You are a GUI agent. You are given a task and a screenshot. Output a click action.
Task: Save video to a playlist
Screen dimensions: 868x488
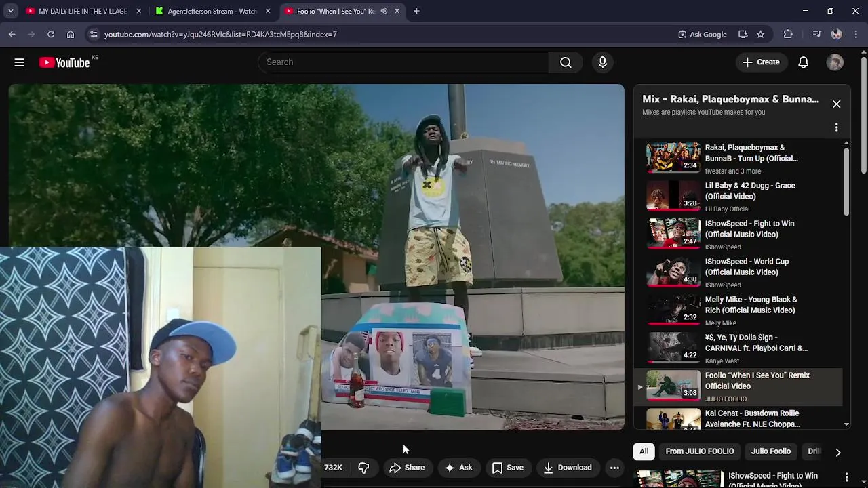point(507,468)
